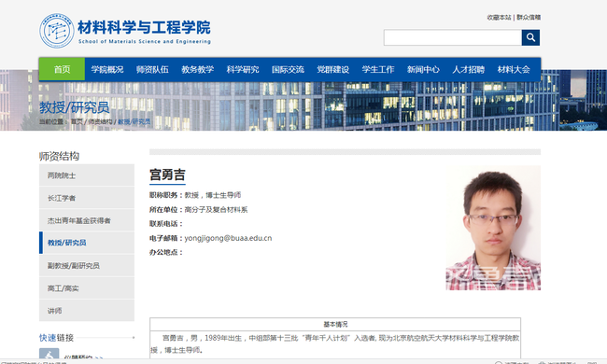The height and width of the screenshot is (364, 607).
Task: Click the school emblem logo
Action: pos(57,31)
